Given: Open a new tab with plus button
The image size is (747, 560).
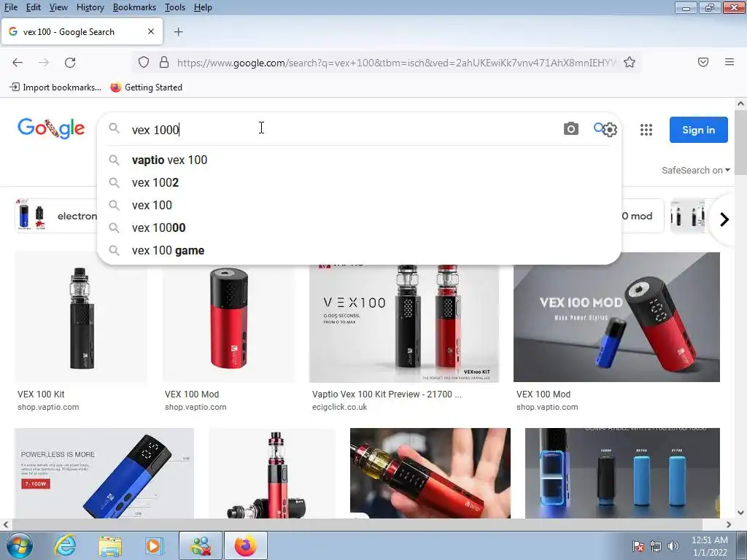Looking at the screenshot, I should (178, 32).
